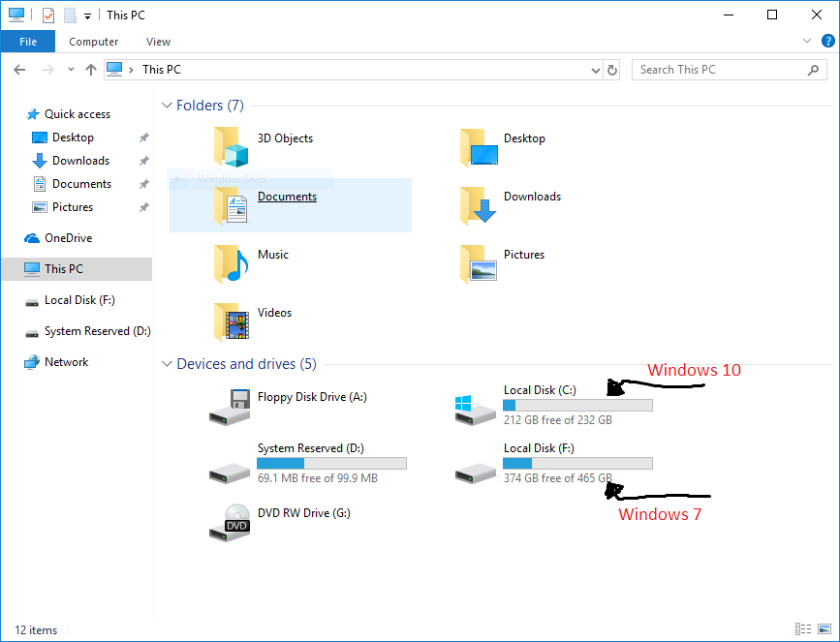Open the Downloads folder icon in Folders
Screen dimensions: 840x642
pyautogui.click(x=479, y=205)
